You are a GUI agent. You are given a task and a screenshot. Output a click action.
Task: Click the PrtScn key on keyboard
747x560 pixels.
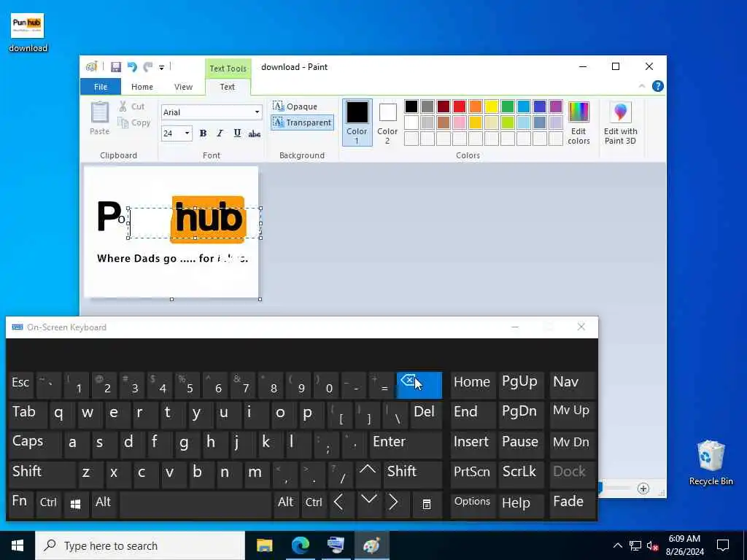[x=473, y=474]
